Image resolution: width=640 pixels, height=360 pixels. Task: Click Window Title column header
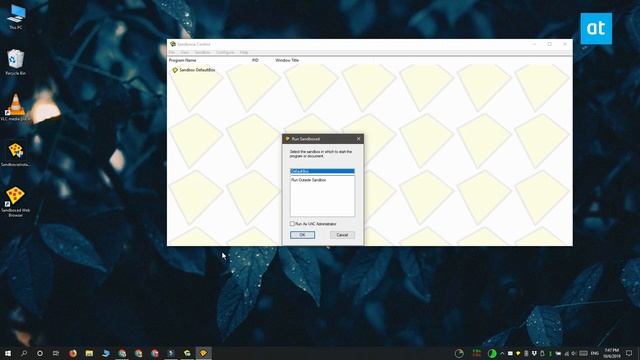(x=287, y=60)
